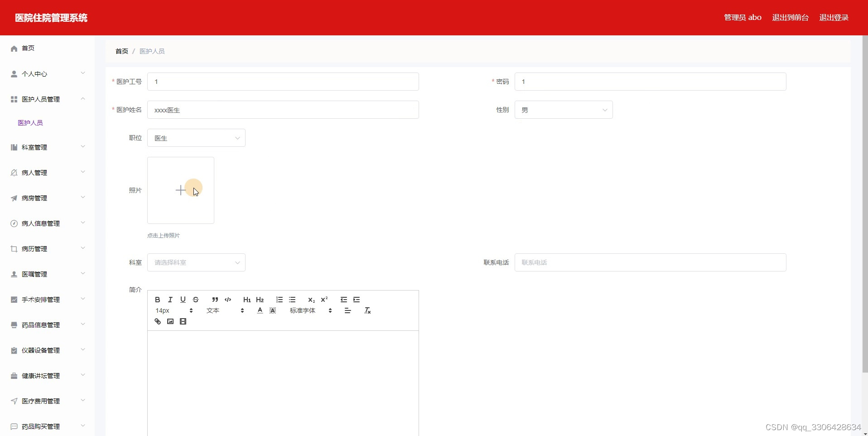The height and width of the screenshot is (436, 868).
Task: Expand 药品信息管理 sidebar menu
Action: (x=47, y=325)
